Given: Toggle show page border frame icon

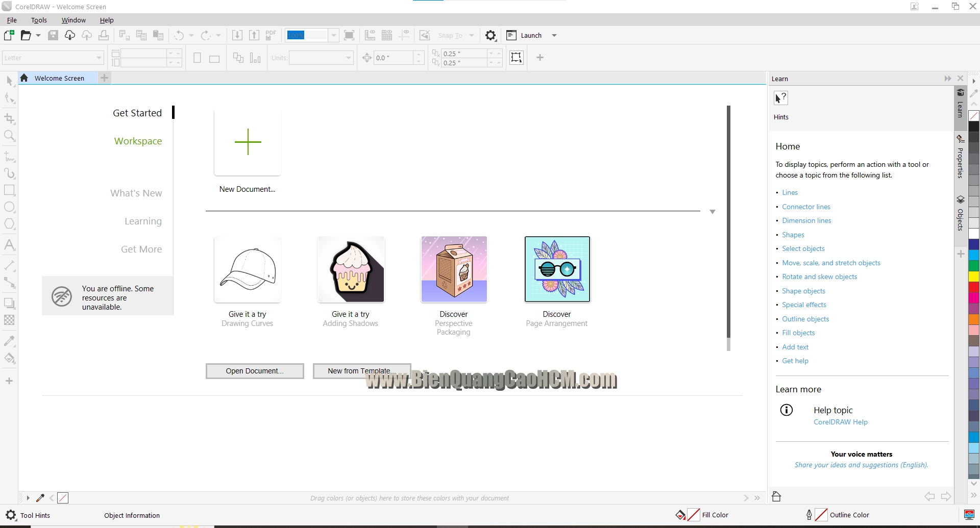Looking at the screenshot, I should tap(517, 57).
